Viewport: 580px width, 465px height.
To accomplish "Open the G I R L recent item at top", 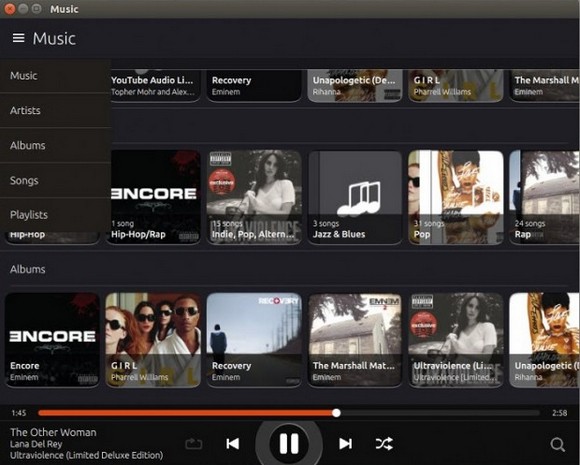I will coord(456,85).
